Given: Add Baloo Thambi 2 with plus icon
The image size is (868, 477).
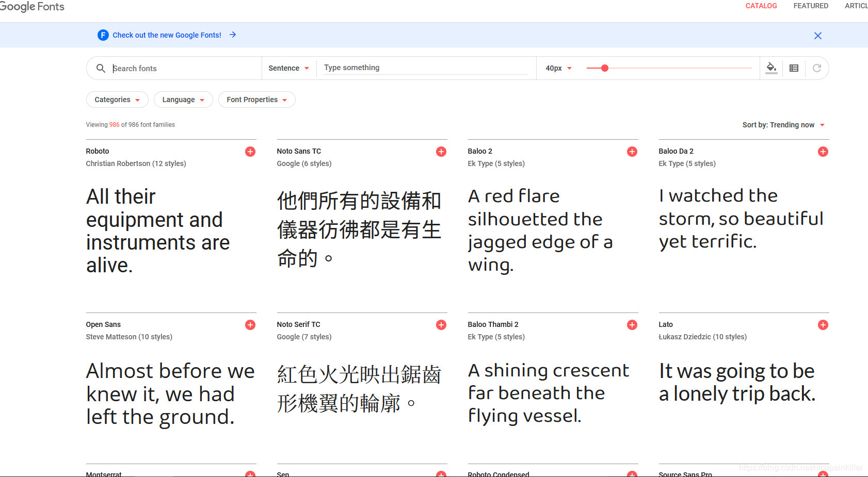Looking at the screenshot, I should tap(632, 325).
